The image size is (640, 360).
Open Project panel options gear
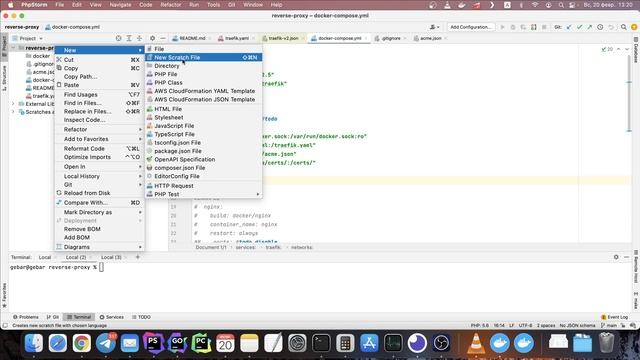[152, 38]
